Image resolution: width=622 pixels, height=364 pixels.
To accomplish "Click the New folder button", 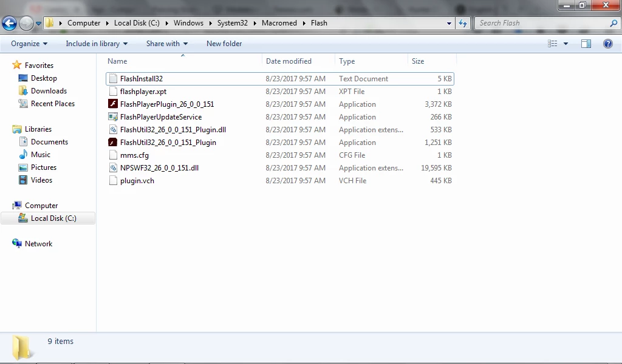I will point(224,44).
